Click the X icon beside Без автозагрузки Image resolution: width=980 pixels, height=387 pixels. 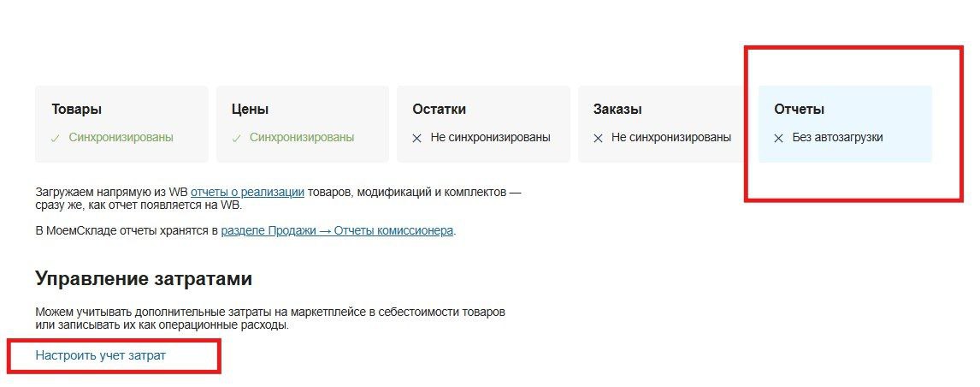tap(779, 139)
